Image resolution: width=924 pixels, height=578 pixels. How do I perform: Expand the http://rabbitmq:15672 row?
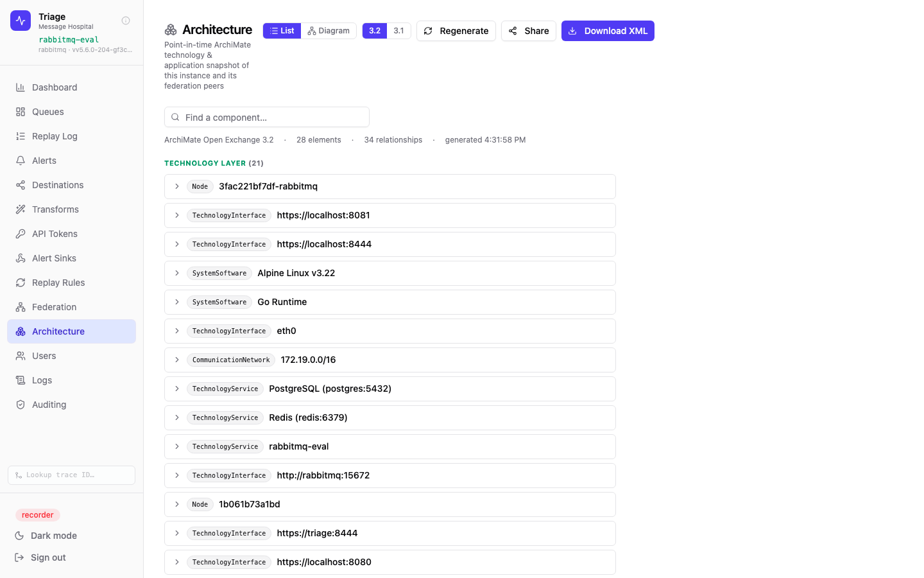[x=390, y=475]
